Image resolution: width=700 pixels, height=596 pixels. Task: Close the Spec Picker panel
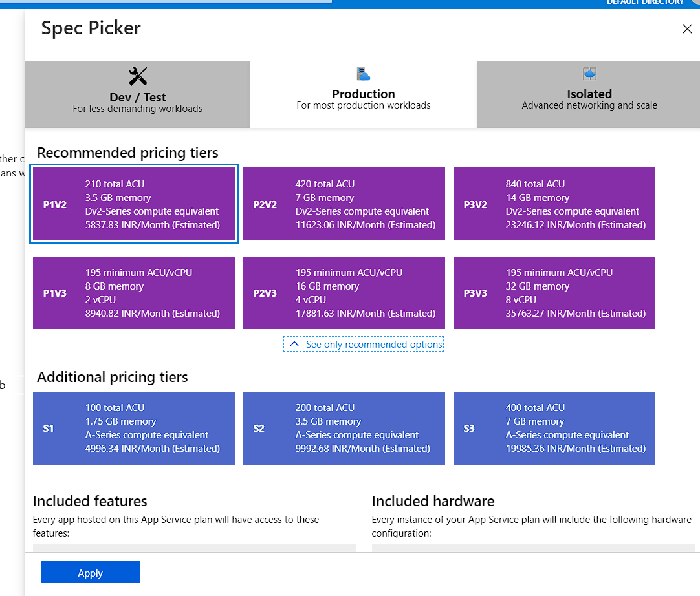pyautogui.click(x=687, y=29)
